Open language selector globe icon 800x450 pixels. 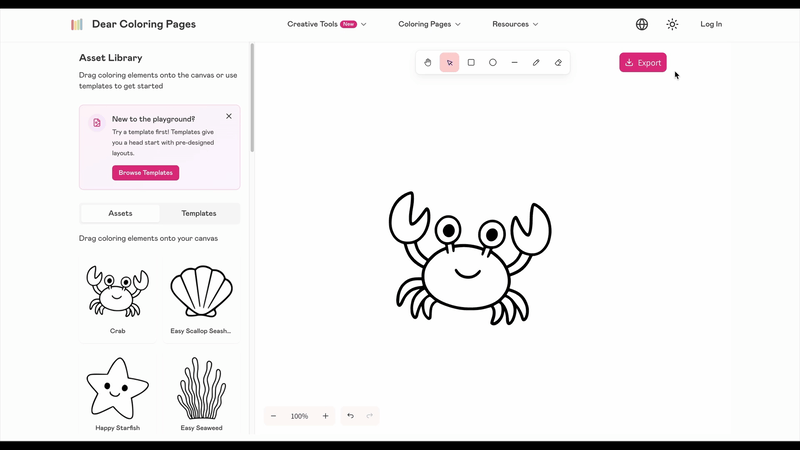point(642,24)
